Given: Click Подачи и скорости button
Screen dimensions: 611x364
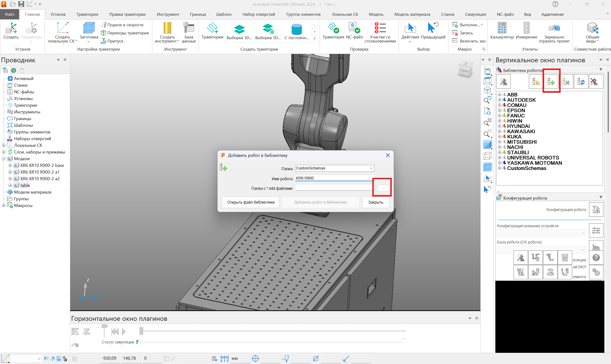Looking at the screenshot, I should (x=122, y=25).
